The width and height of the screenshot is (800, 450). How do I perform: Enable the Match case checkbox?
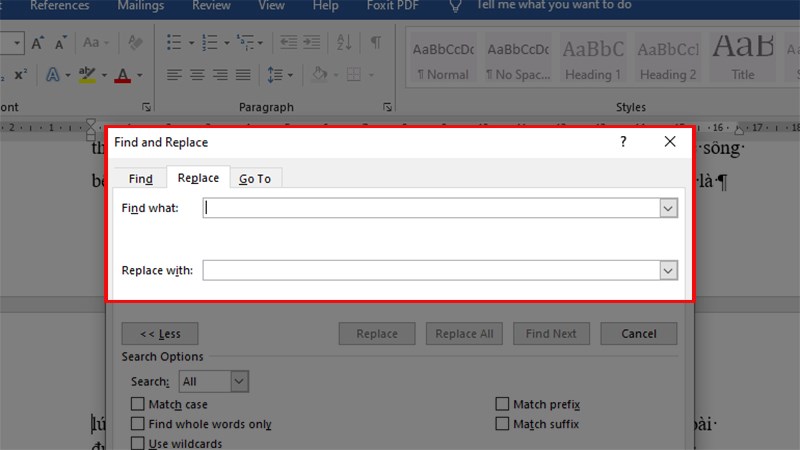pyautogui.click(x=138, y=404)
